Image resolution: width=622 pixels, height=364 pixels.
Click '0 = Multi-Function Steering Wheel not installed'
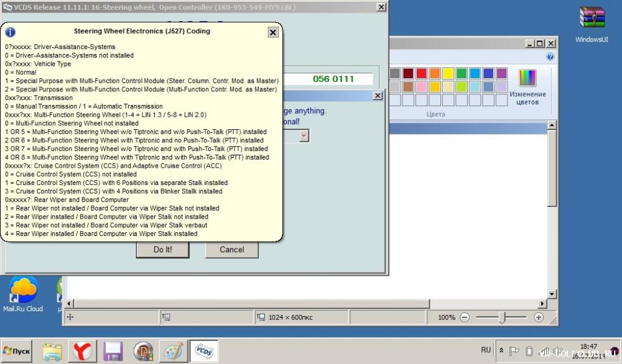coord(72,123)
